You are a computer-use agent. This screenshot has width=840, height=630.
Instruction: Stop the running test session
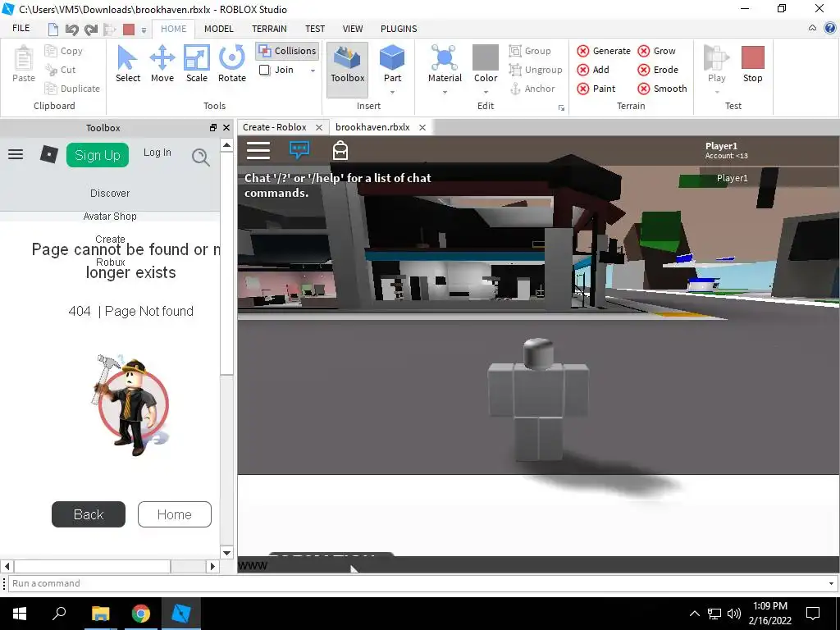(753, 63)
